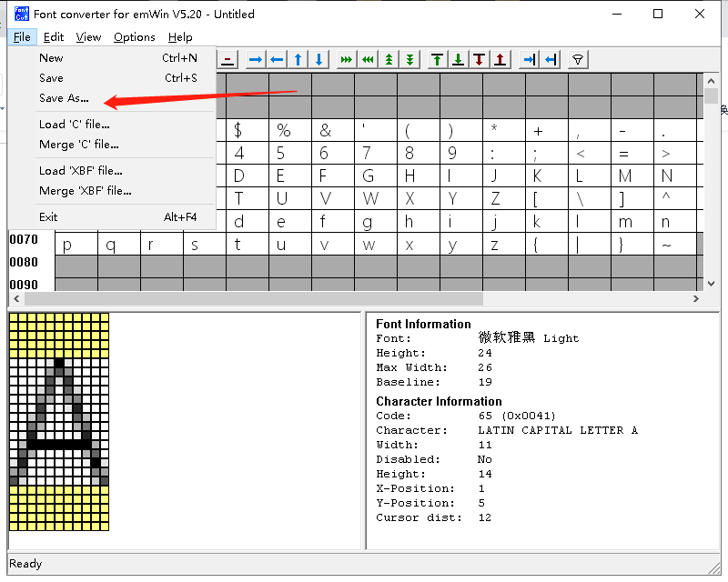Click the blue up arrow shift icon
The width and height of the screenshot is (728, 582).
click(x=298, y=60)
